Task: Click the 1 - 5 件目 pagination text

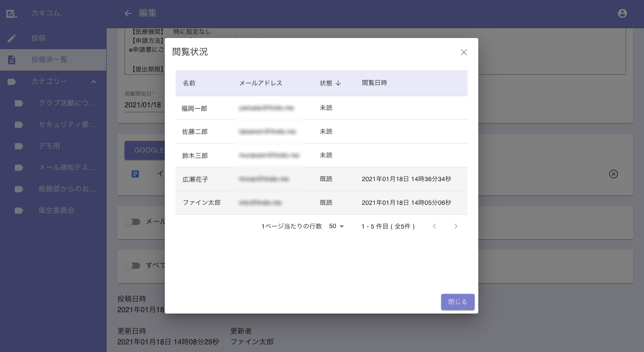Action: 388,226
